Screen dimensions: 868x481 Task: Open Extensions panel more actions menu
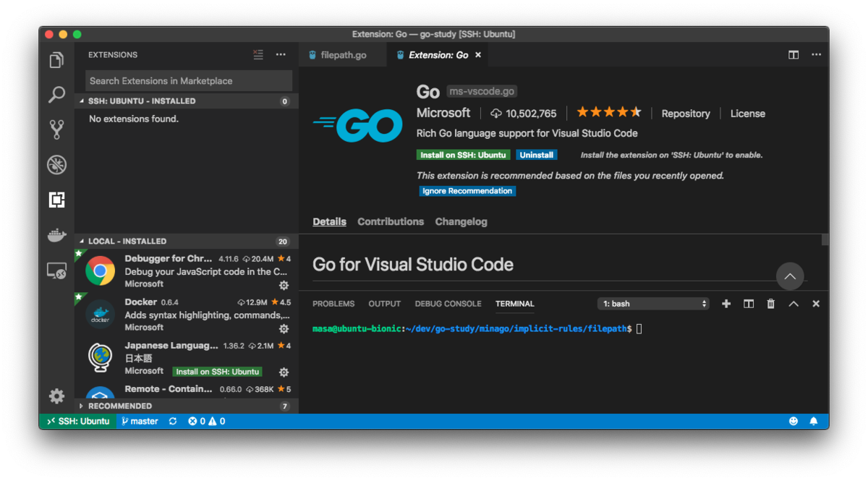coord(281,55)
